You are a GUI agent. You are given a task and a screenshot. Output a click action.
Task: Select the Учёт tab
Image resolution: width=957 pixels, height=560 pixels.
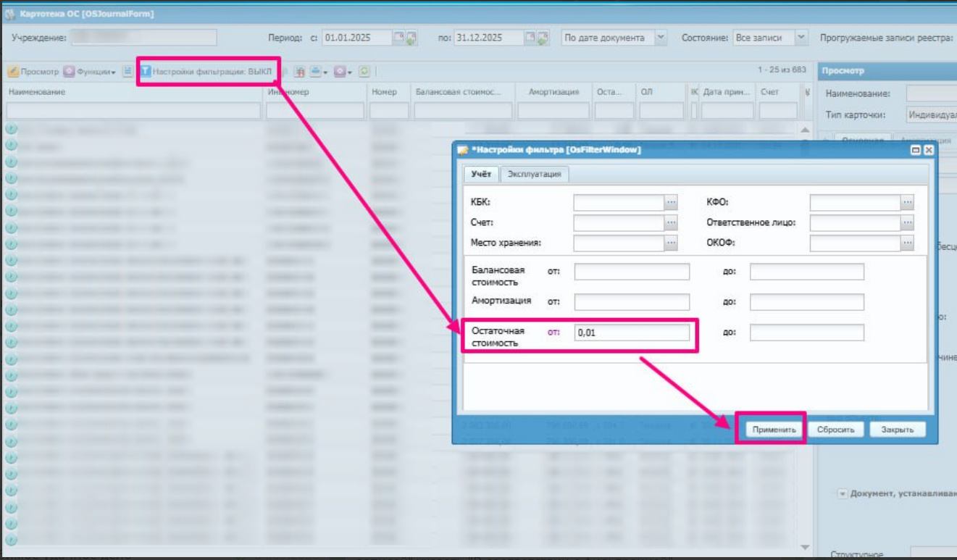(481, 174)
